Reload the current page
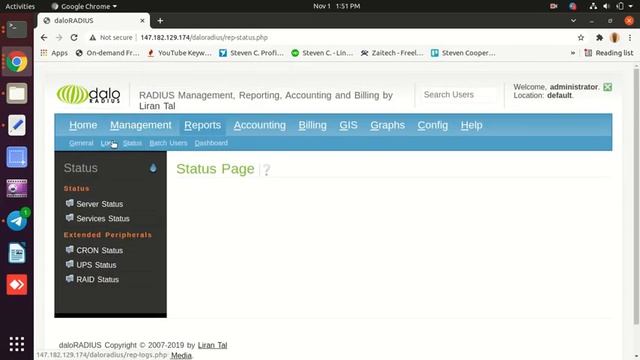Screen dimensions: 640x360 74,38
